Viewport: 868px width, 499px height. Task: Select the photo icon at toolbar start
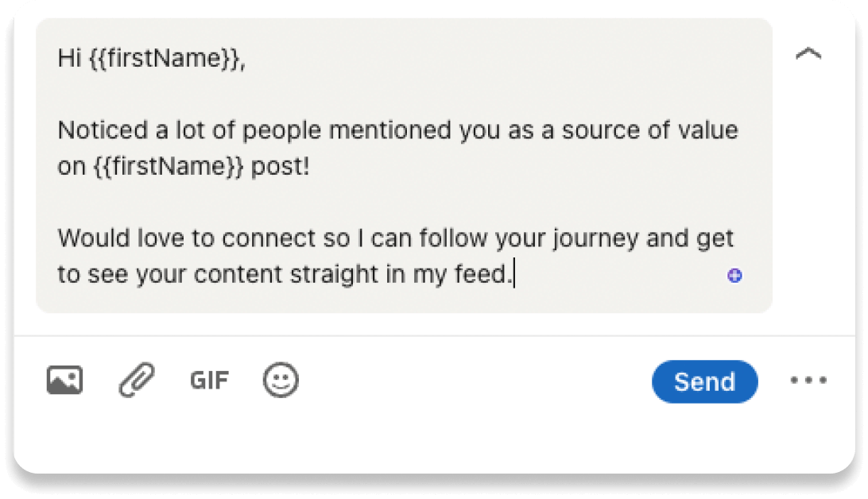64,380
